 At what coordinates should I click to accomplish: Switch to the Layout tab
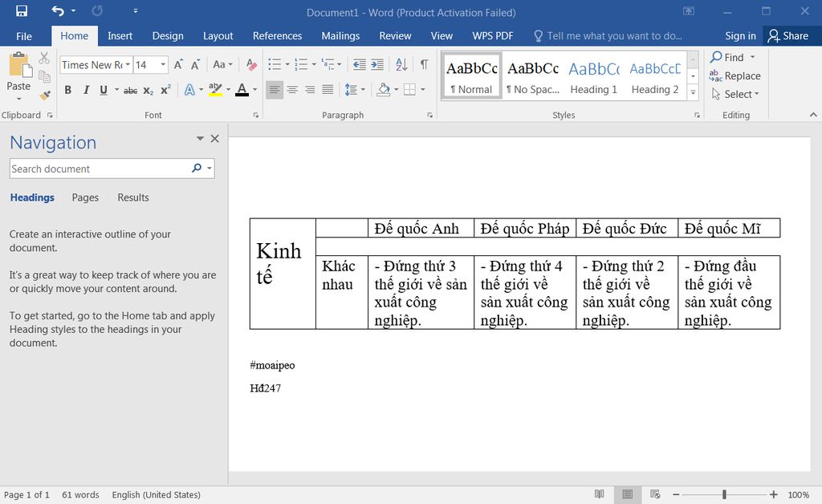pos(218,36)
